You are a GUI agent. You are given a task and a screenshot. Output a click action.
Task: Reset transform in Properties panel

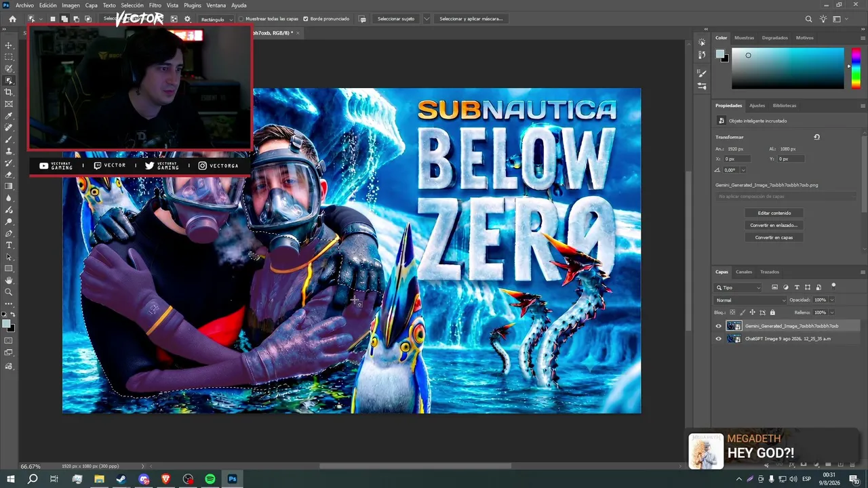(816, 137)
